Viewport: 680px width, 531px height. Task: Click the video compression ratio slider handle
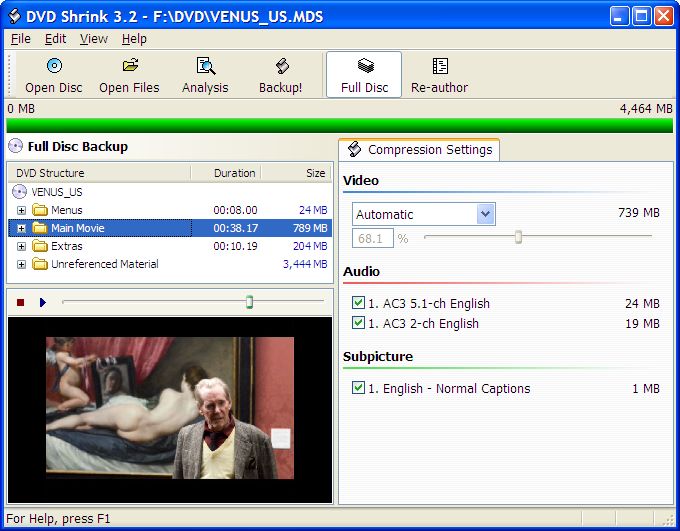pos(518,237)
